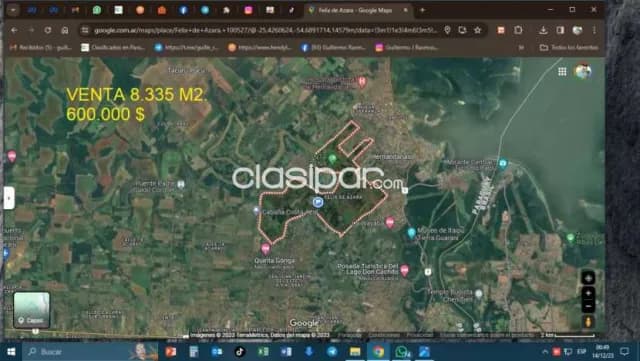
Task: Open WhatsApp from the taskbar
Action: (402, 352)
